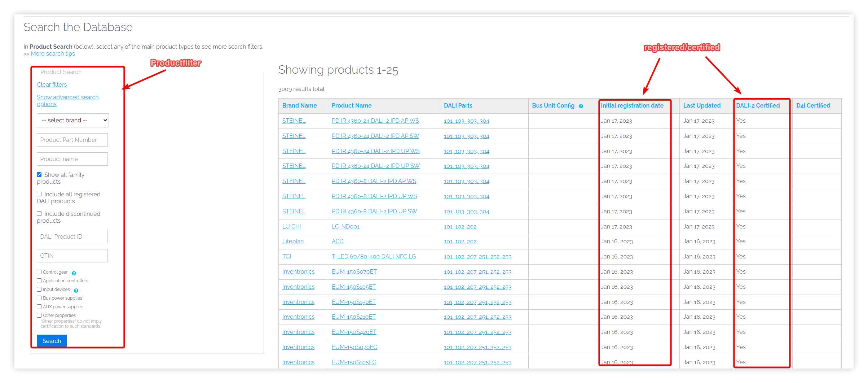Open product EUM-150S105EG
Screen dimensions: 868x383
click(x=354, y=362)
